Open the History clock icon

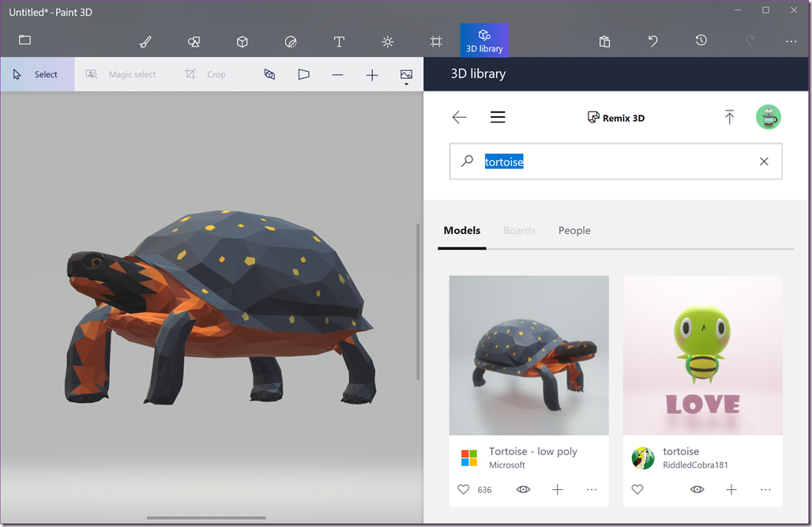point(701,40)
